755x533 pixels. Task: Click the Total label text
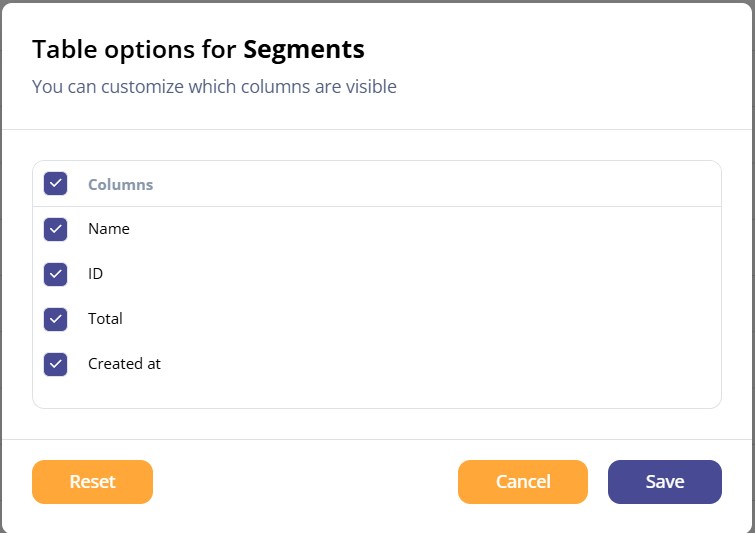pyautogui.click(x=105, y=319)
